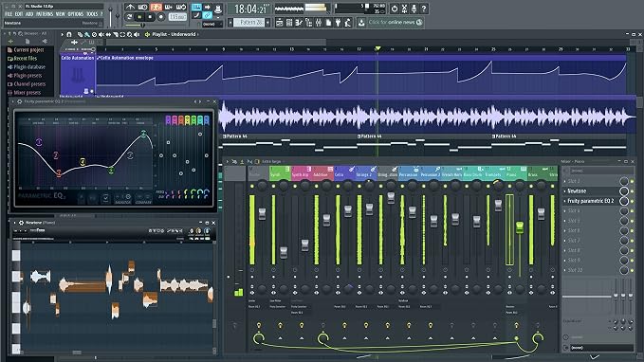Mute the Cello Automation track LED
This screenshot has width=644, height=362.
(x=92, y=91)
